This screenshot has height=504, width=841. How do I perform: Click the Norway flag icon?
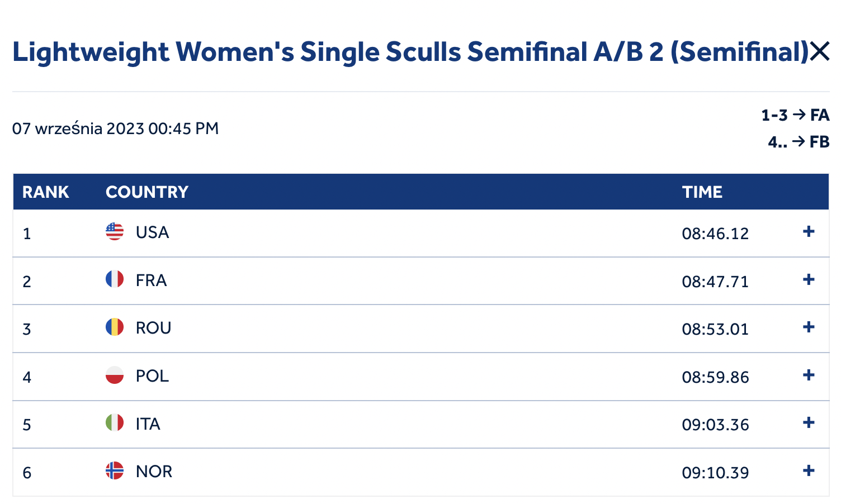(115, 470)
